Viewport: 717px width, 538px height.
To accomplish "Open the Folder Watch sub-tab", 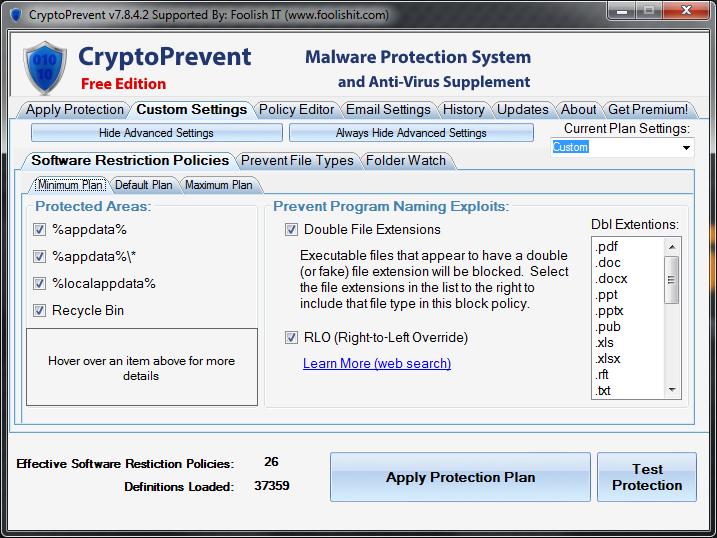I will [406, 160].
